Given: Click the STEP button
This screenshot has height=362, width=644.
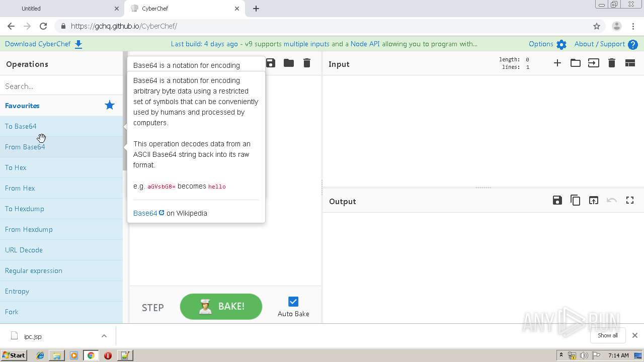Looking at the screenshot, I should tap(153, 308).
